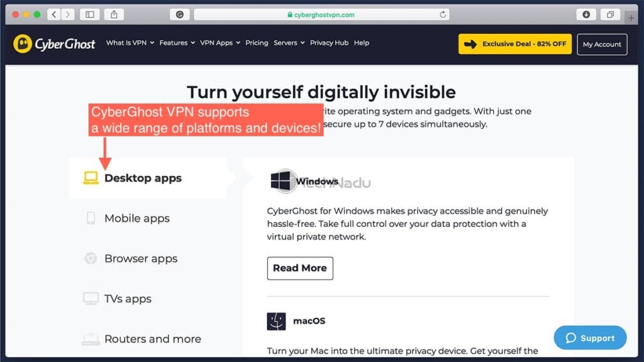Click Read More under Windows

point(300,268)
